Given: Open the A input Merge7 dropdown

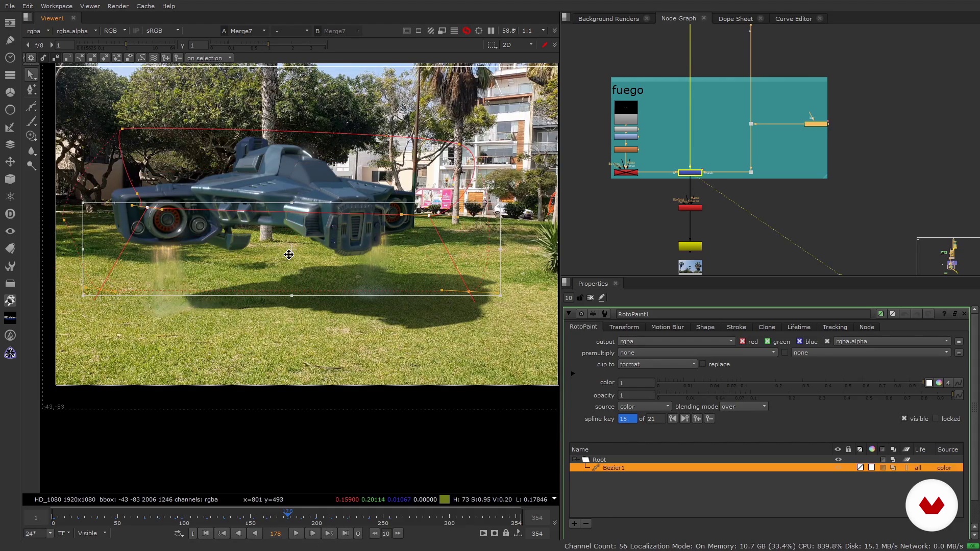Looking at the screenshot, I should 248,31.
